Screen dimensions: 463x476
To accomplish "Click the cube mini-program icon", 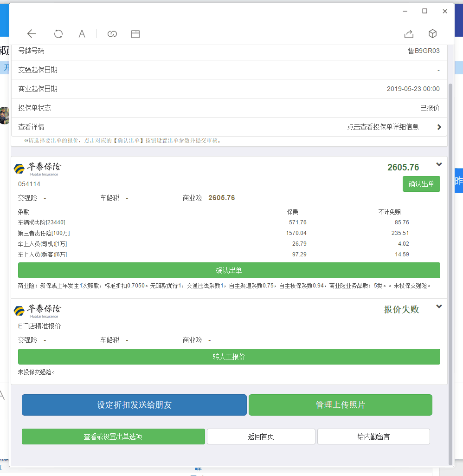I will pos(432,34).
